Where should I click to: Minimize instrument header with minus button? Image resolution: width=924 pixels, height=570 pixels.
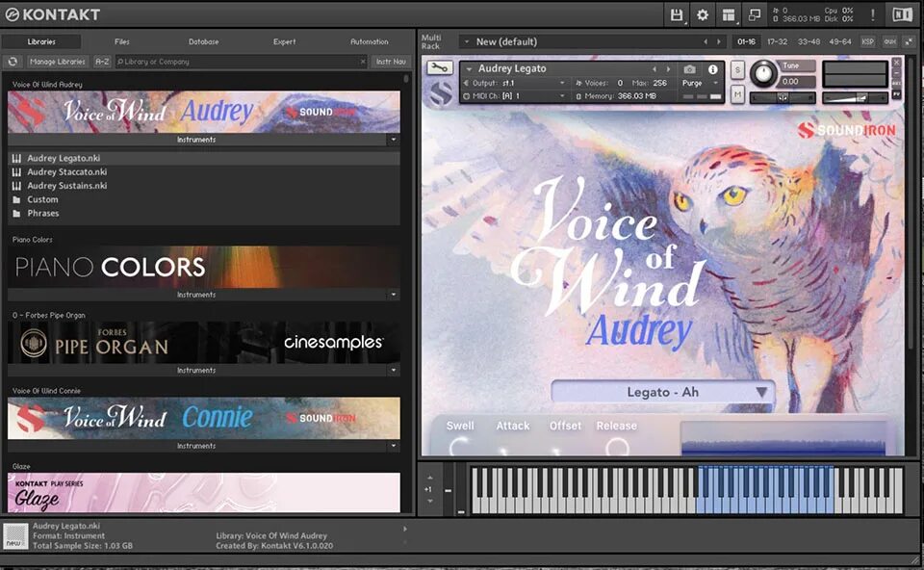click(896, 73)
